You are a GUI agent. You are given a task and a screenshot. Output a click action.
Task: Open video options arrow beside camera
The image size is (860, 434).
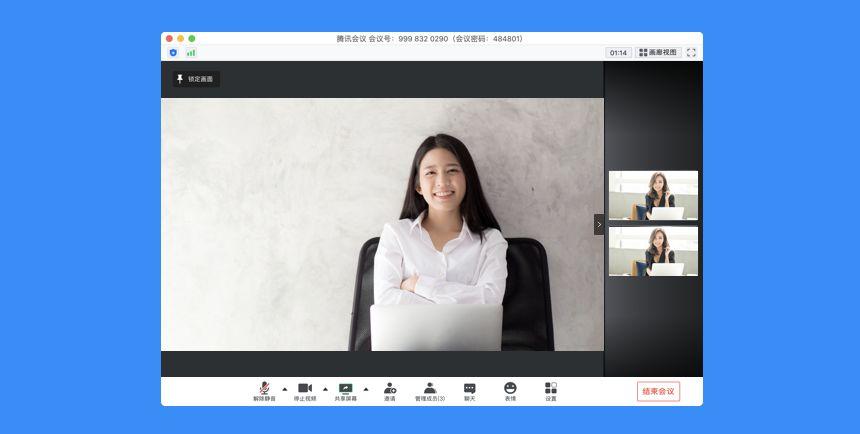pyautogui.click(x=325, y=389)
